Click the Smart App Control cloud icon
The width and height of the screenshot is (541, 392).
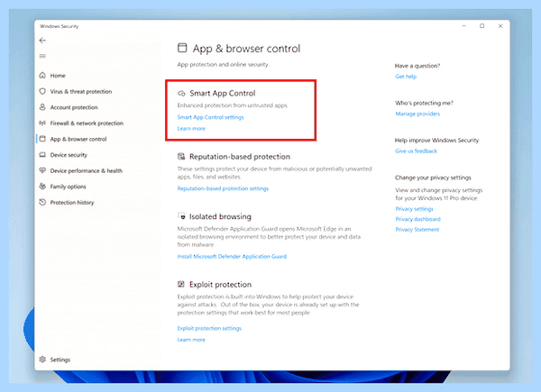click(181, 94)
